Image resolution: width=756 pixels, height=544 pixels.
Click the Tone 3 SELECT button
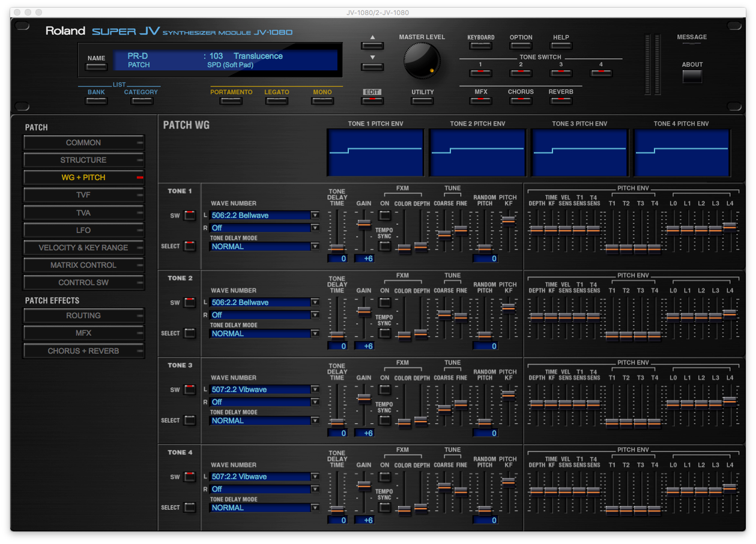click(x=190, y=420)
